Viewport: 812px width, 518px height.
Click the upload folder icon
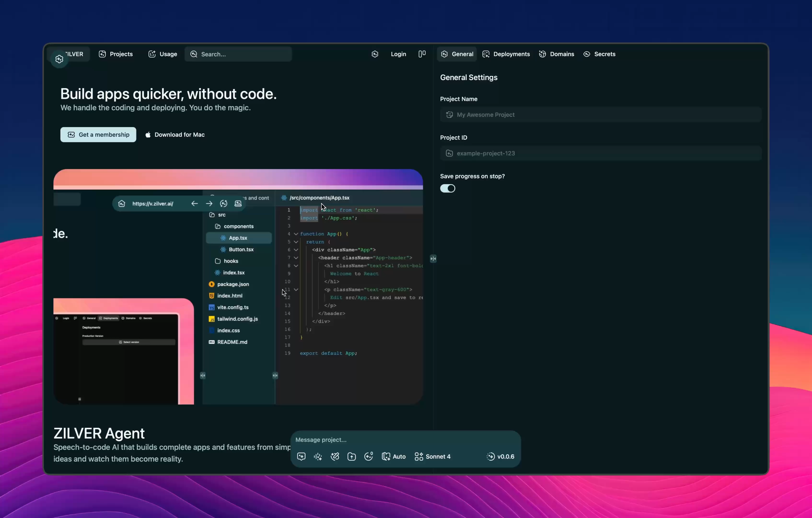(351, 457)
